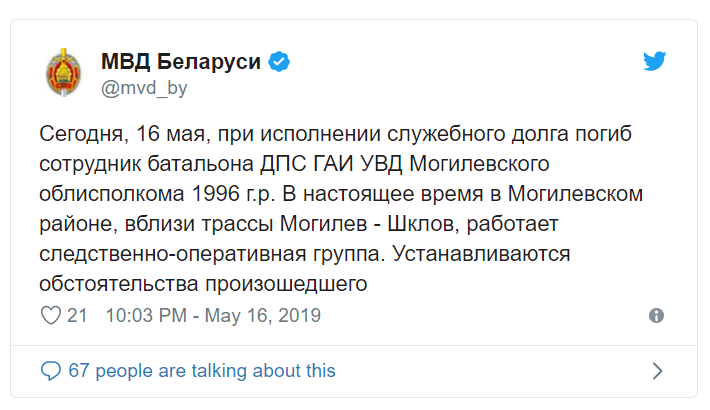Like the tweet with the heart icon
This screenshot has width=710, height=410.
51,315
